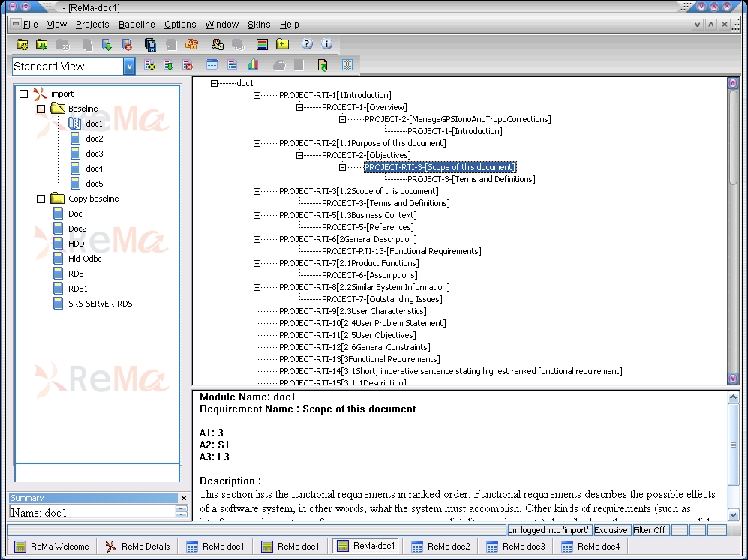Click the colored stripes list icon

262,45
